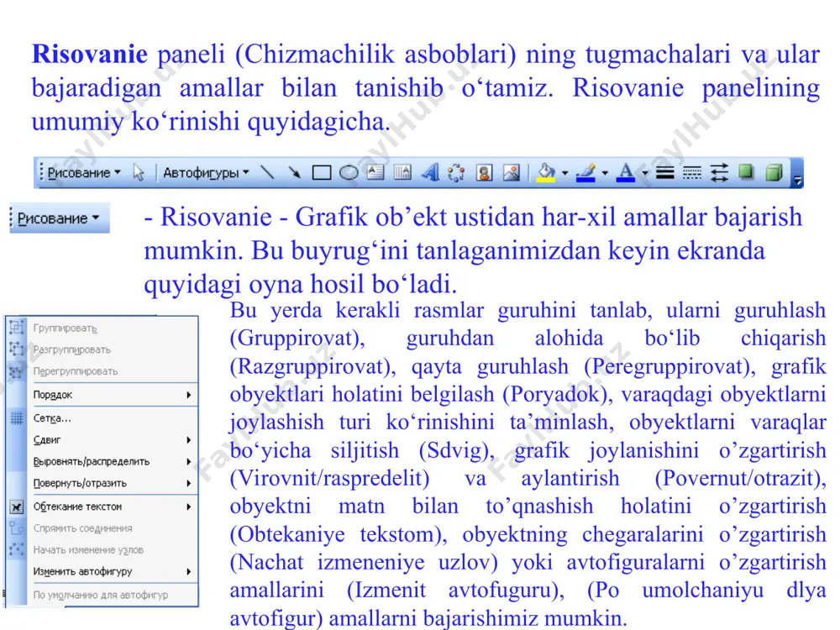This screenshot has height=630, width=840.
Task: Open the Insert Clip Art icon
Action: [485, 172]
